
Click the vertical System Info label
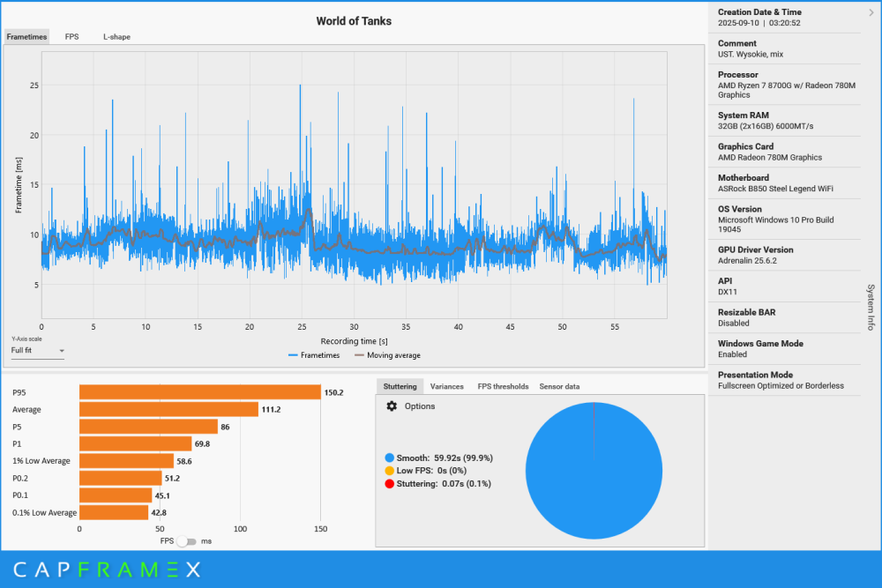click(871, 307)
